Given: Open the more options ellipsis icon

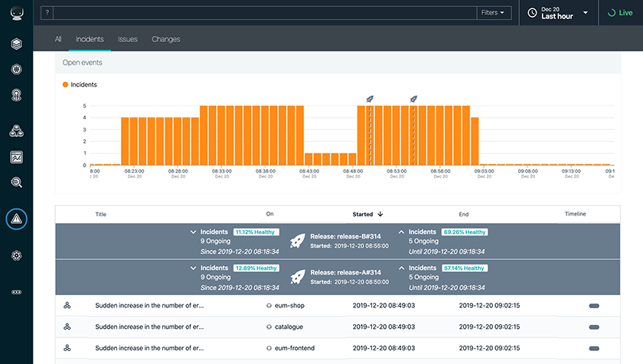Looking at the screenshot, I should tap(16, 292).
